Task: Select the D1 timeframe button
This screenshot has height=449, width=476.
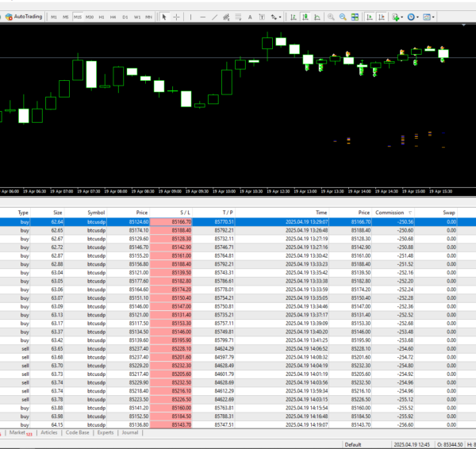Action: click(125, 16)
